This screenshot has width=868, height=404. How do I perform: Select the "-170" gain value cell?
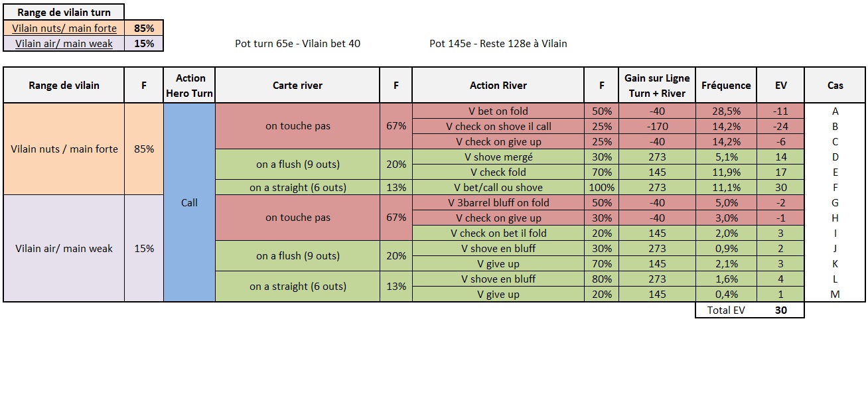pos(657,127)
